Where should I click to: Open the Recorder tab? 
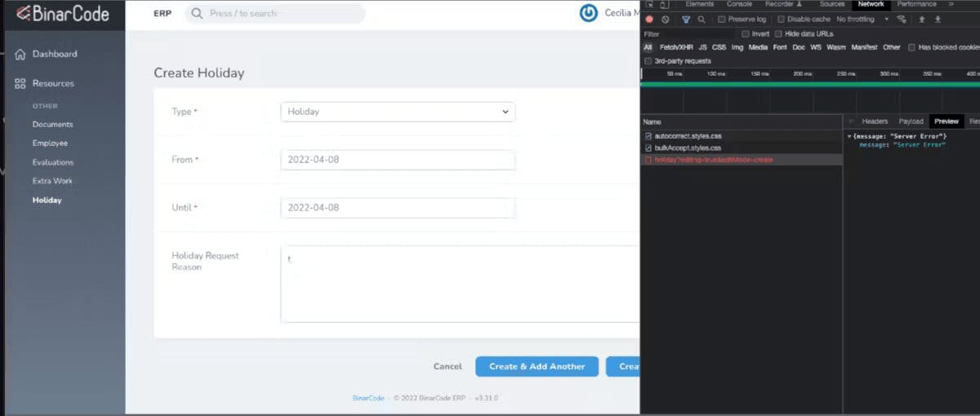coord(784,4)
